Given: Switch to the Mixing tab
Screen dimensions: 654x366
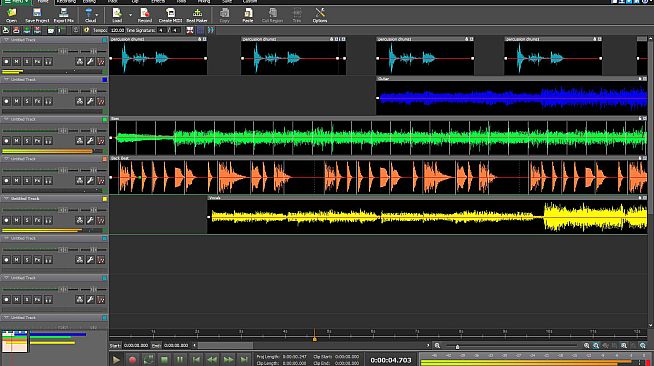Looking at the screenshot, I should pos(204,2).
